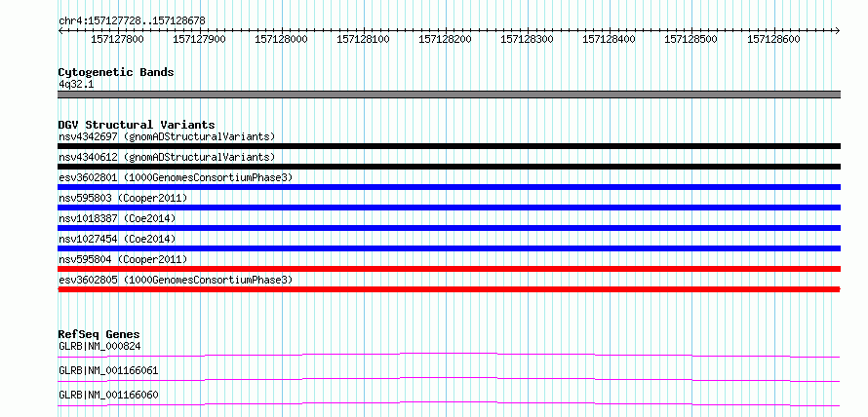This screenshot has width=868, height=417.
Task: Select the black bar under nsv4342697
Action: tap(449, 146)
